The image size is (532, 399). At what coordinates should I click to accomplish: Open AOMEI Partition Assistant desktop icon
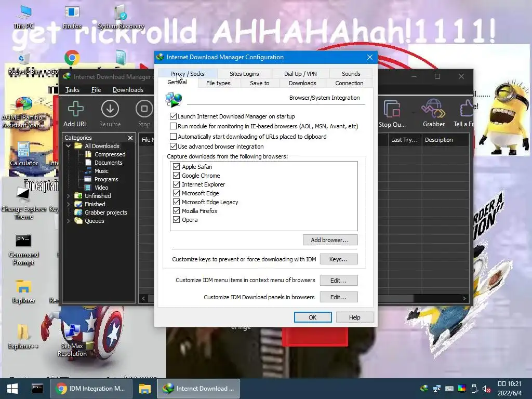24,113
